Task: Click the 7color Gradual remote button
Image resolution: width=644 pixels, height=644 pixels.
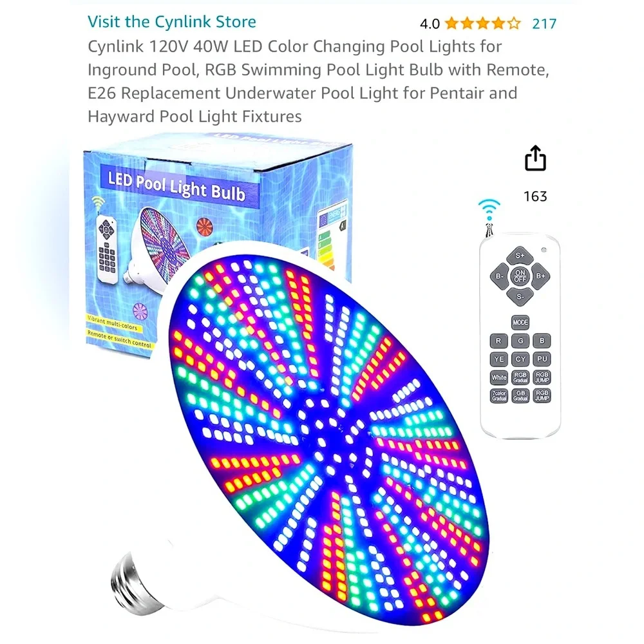Action: tap(498, 395)
